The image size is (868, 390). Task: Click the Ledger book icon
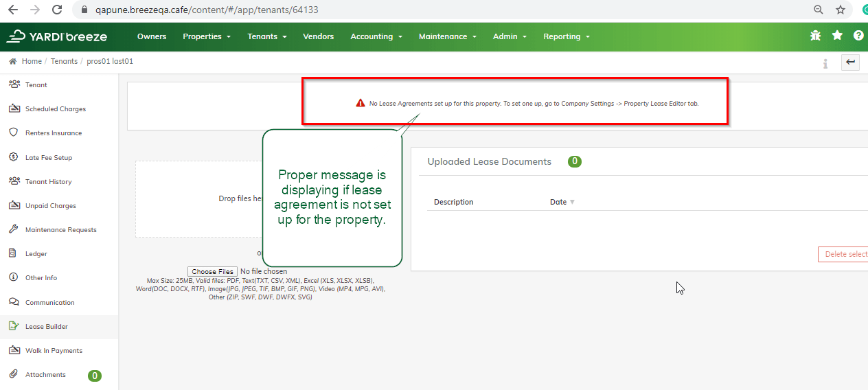point(12,253)
